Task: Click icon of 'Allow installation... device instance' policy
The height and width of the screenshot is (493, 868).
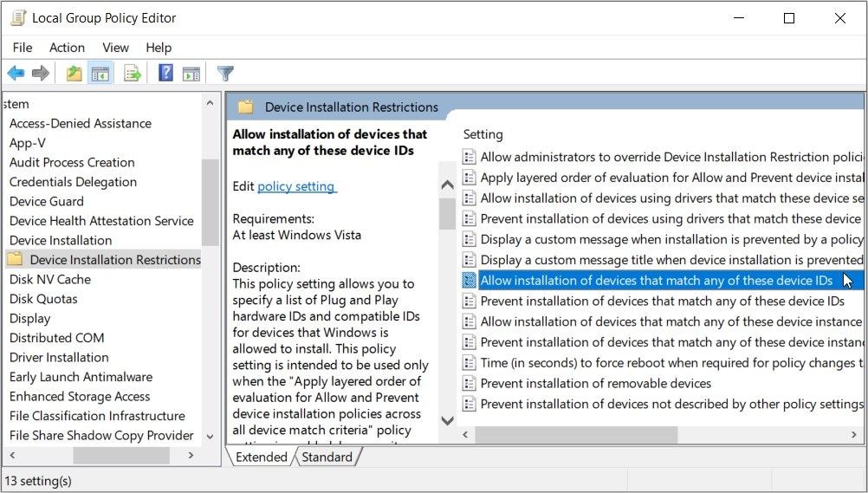Action: [469, 321]
